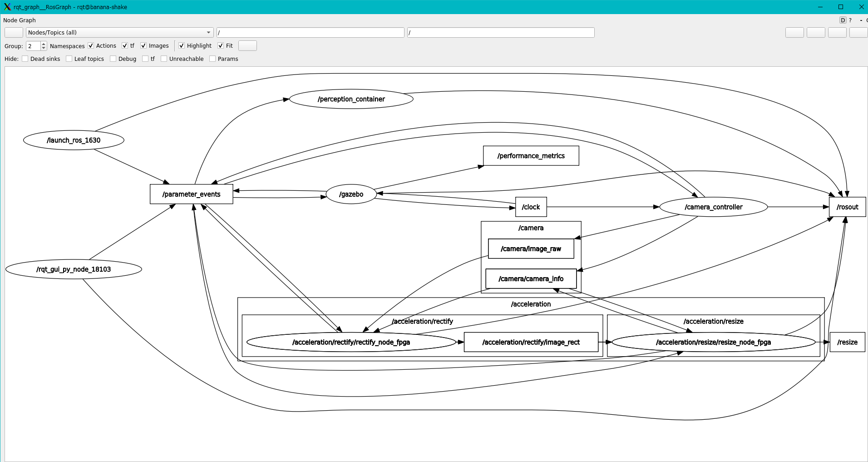Uncheck the tf grouping checkbox next to Actions

(x=125, y=45)
